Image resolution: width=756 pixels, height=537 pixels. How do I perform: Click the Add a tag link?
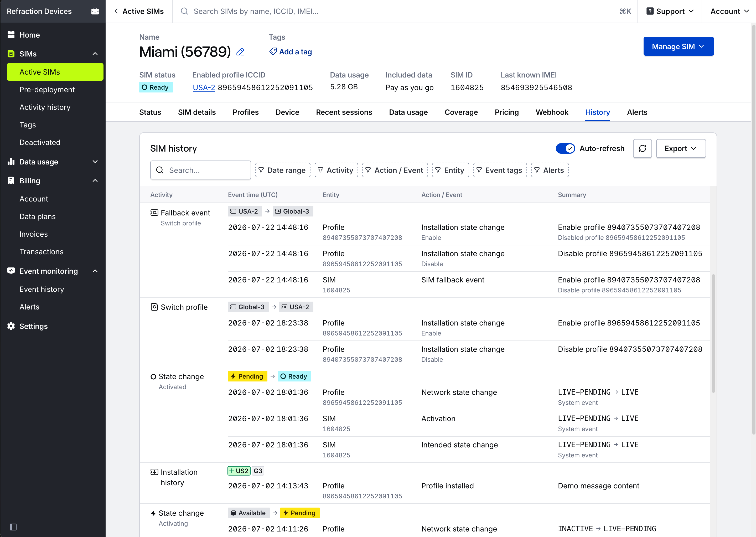tap(295, 52)
